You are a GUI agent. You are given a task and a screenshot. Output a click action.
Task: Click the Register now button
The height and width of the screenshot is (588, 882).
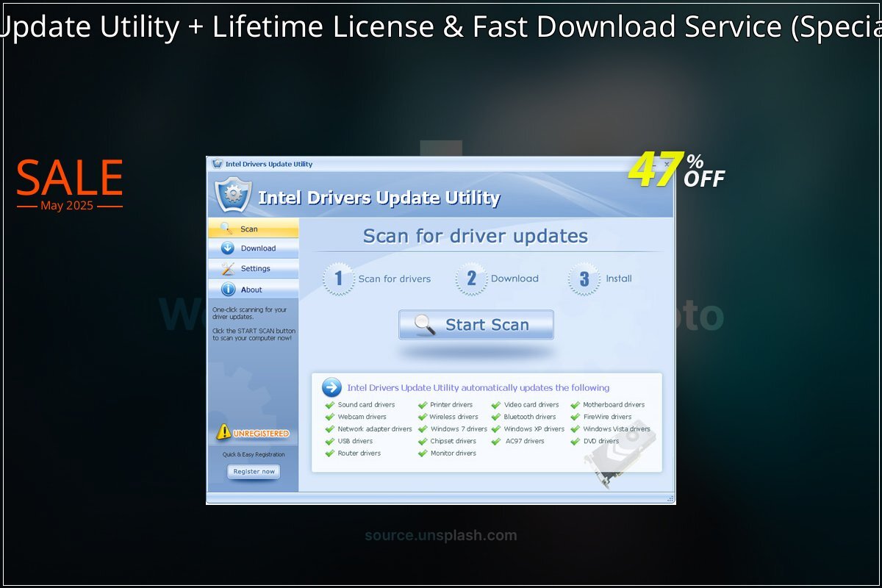[254, 471]
